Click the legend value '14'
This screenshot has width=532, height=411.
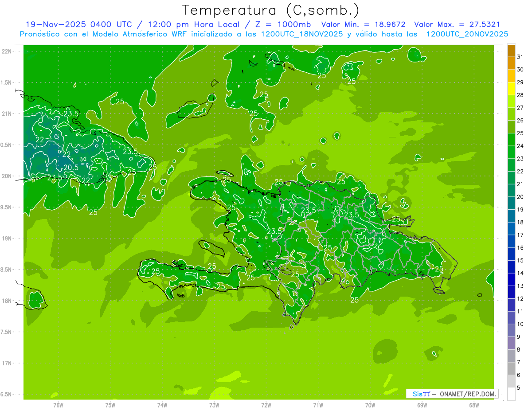click(520, 273)
